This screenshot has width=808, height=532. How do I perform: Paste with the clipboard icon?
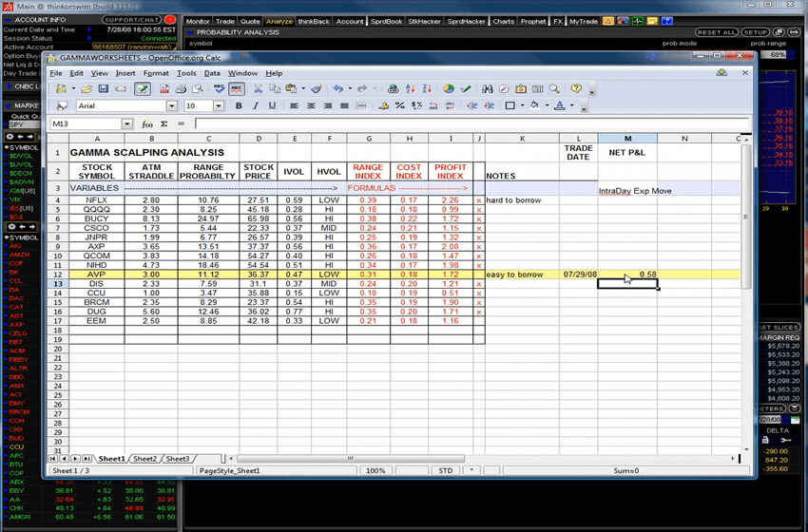coord(291,88)
